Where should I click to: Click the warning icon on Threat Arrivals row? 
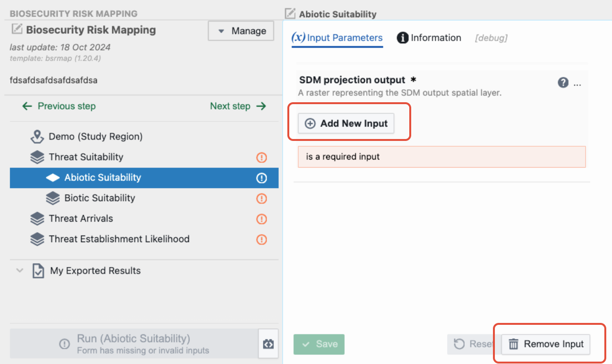pyautogui.click(x=262, y=219)
